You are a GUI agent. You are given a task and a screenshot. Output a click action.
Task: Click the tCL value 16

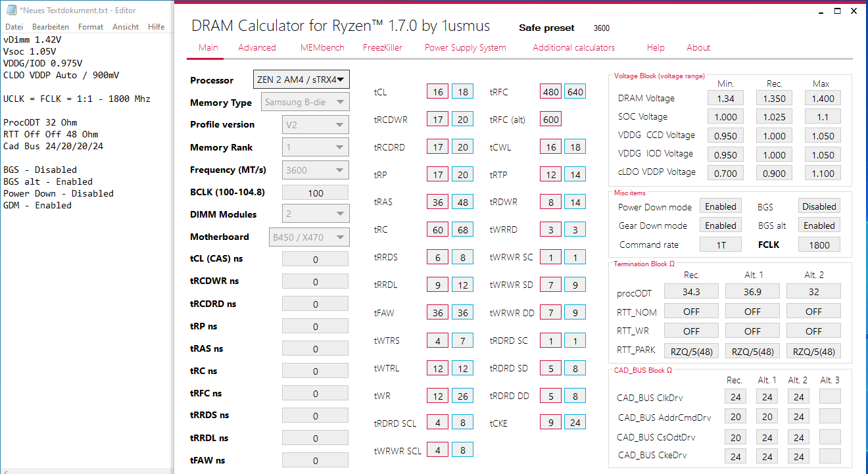pos(438,91)
